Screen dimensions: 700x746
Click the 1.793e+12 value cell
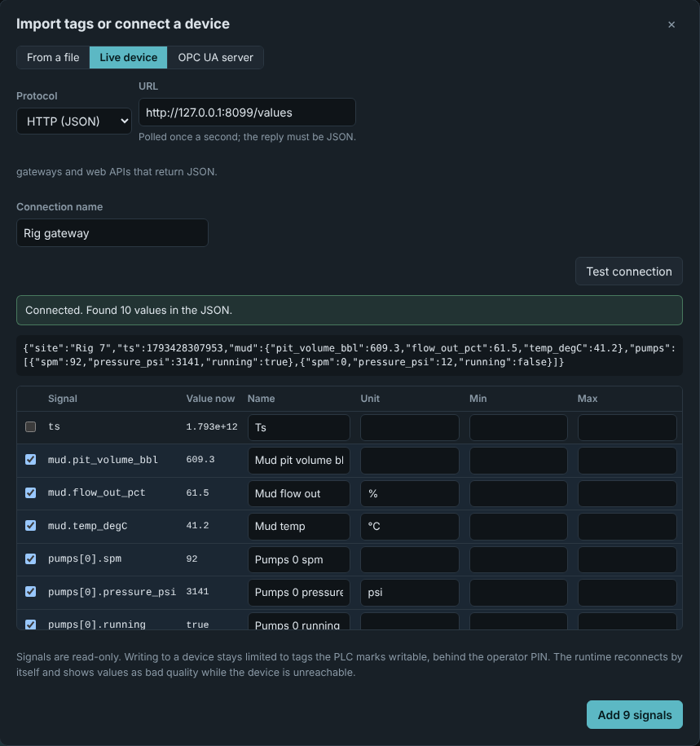pyautogui.click(x=212, y=426)
